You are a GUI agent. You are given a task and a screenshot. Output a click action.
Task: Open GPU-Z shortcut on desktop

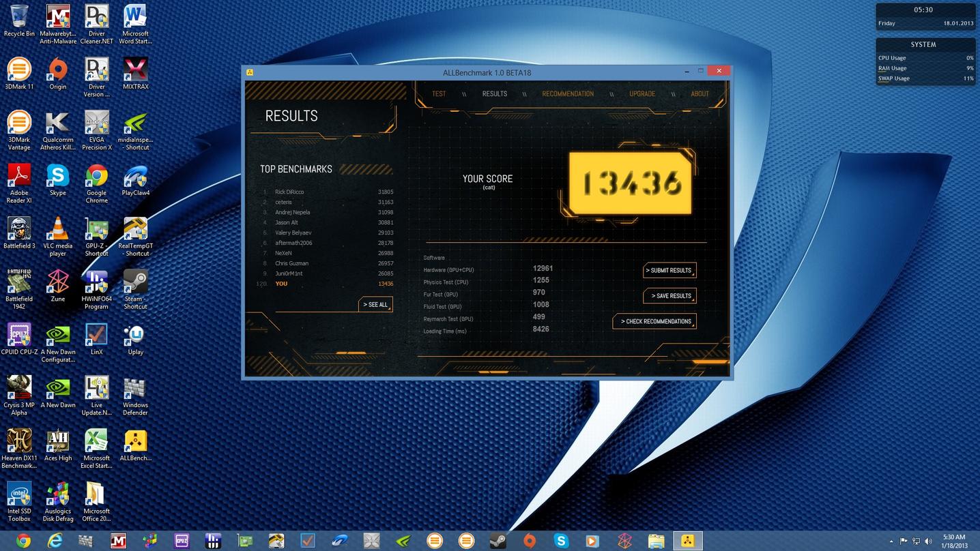click(x=96, y=237)
